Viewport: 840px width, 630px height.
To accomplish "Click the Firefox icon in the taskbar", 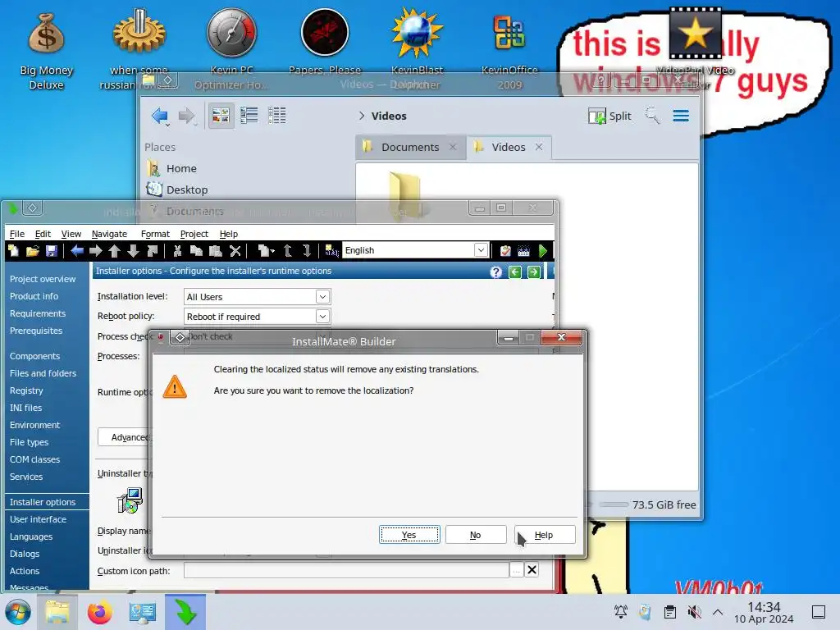I will (x=99, y=612).
